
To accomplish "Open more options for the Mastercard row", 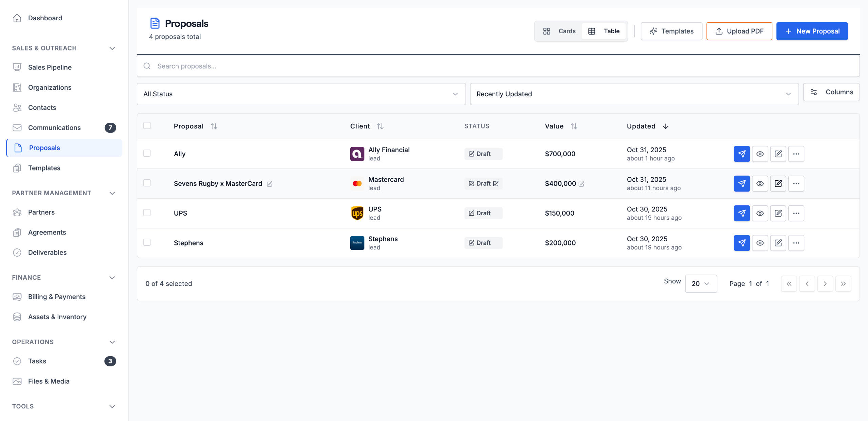I will [796, 184].
